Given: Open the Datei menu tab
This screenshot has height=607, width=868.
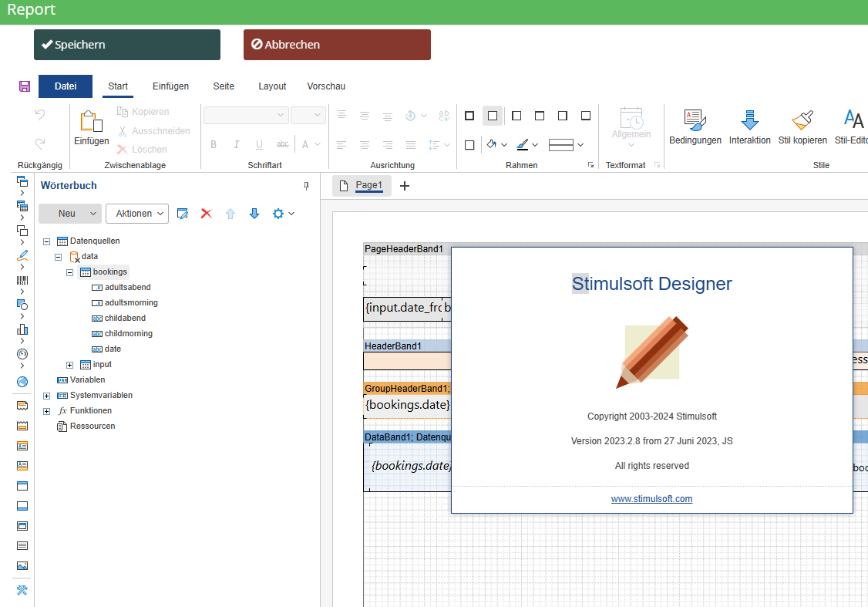Looking at the screenshot, I should point(66,86).
